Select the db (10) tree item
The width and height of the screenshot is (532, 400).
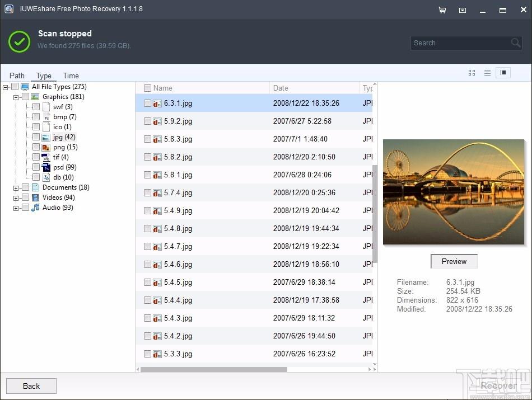coord(63,177)
